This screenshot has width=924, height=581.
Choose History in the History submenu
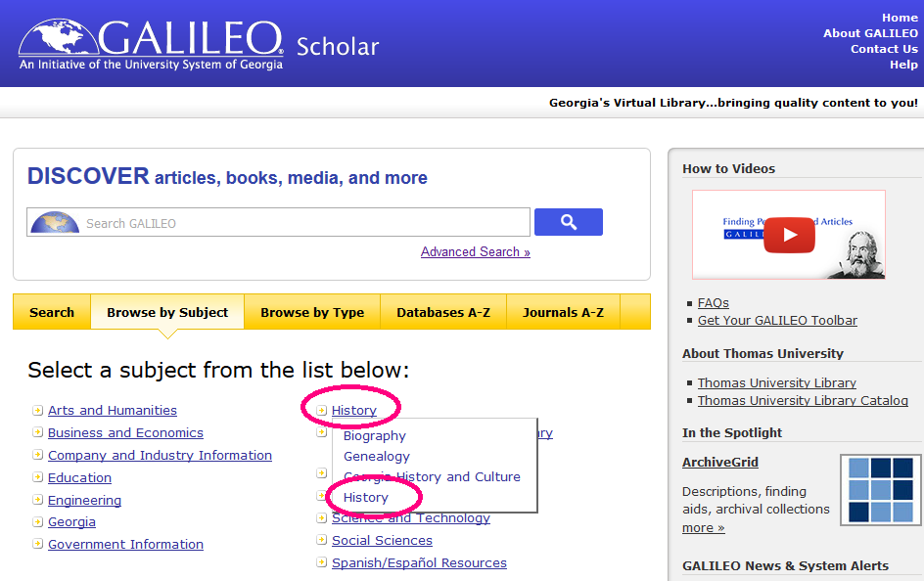(366, 498)
